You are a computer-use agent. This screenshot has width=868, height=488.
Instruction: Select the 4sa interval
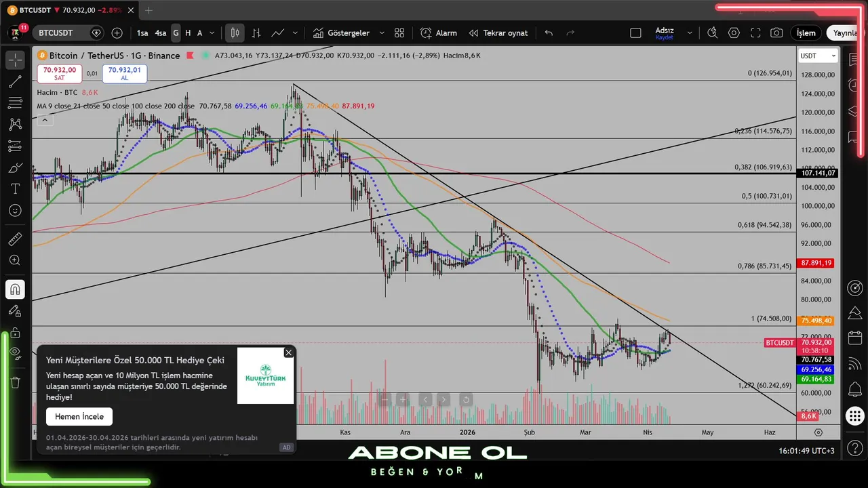point(161,33)
